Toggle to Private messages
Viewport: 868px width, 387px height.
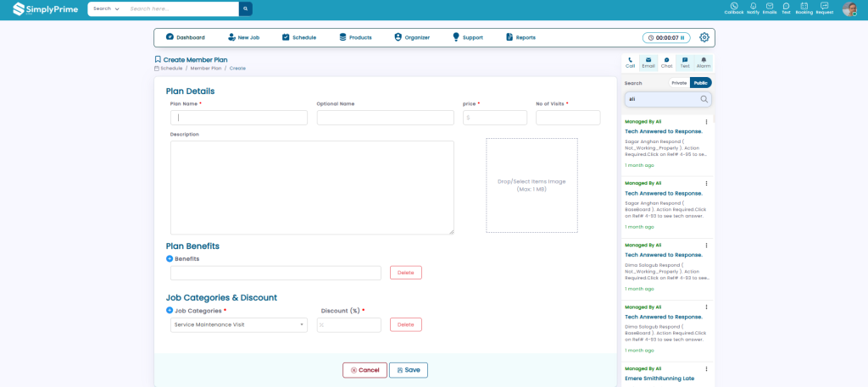coord(679,83)
